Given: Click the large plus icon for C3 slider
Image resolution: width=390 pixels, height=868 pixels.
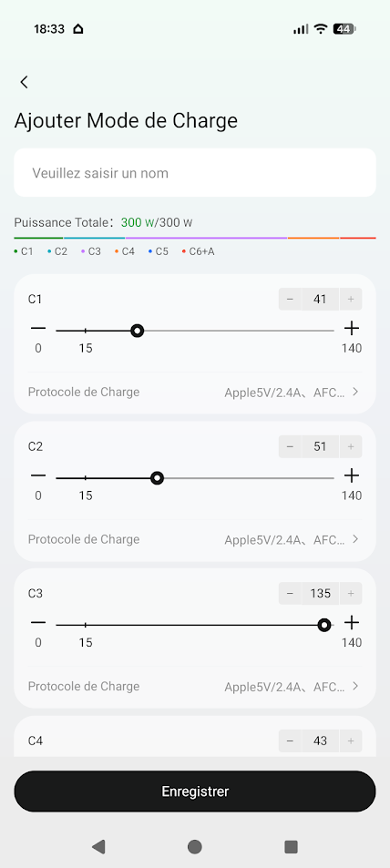Looking at the screenshot, I should (x=352, y=623).
